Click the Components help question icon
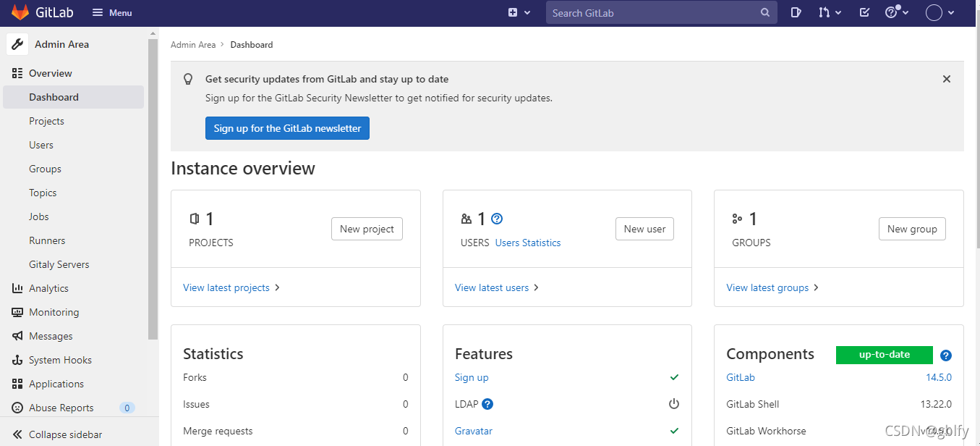The width and height of the screenshot is (980, 446). 946,355
